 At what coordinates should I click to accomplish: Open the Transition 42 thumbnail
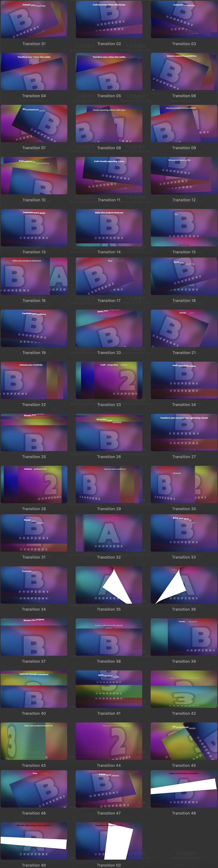[x=184, y=689]
